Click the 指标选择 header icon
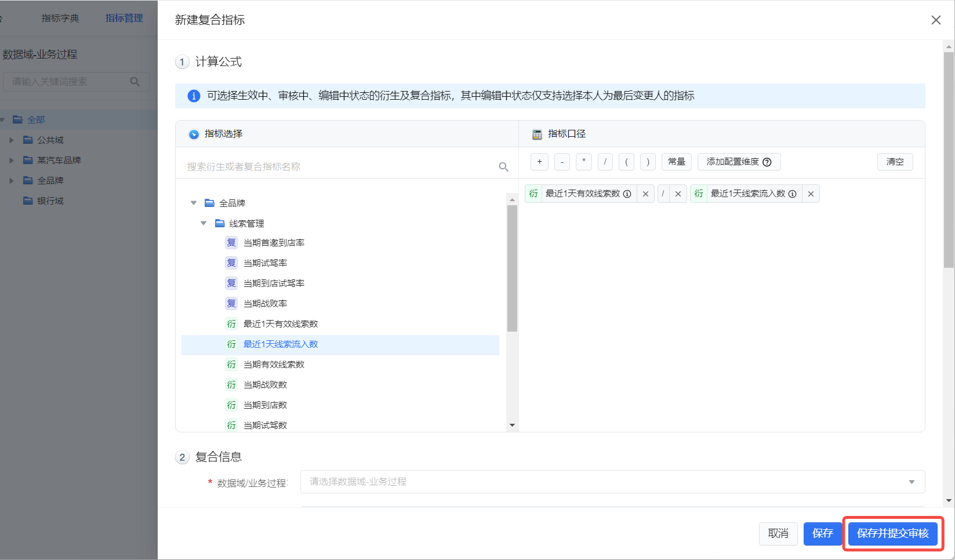 pos(194,134)
